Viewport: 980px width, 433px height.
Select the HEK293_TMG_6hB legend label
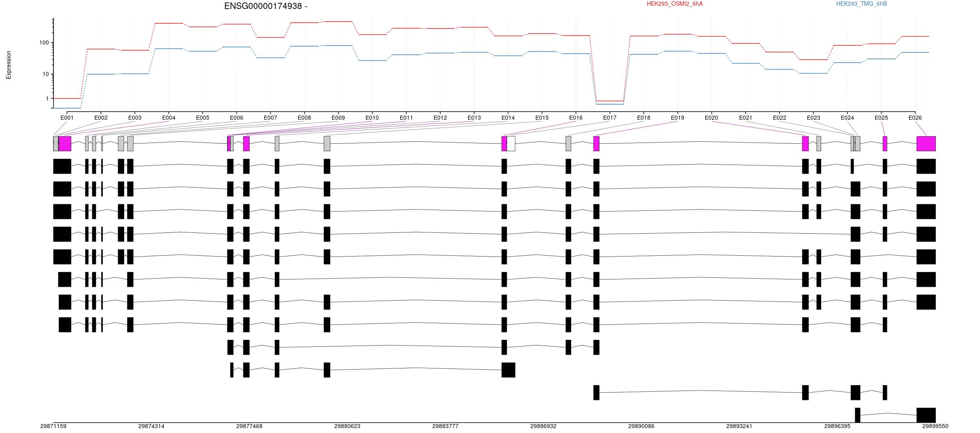click(862, 4)
